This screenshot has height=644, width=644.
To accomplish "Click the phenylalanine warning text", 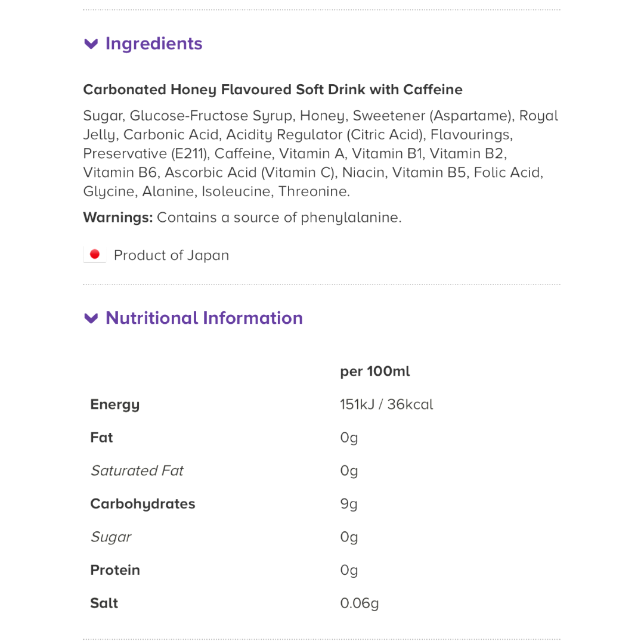I will 279,218.
